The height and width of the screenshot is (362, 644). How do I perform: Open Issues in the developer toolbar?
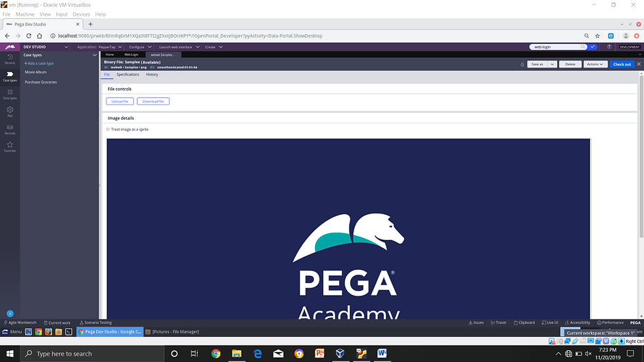pos(476,323)
